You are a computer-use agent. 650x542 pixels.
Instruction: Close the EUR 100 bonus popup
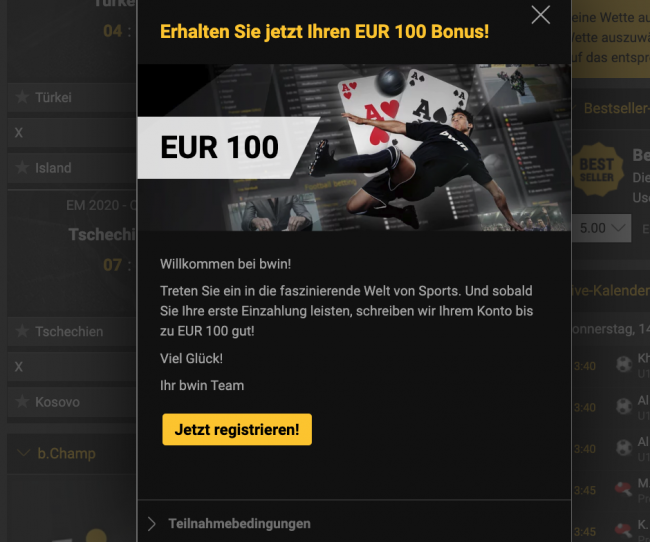(x=541, y=15)
